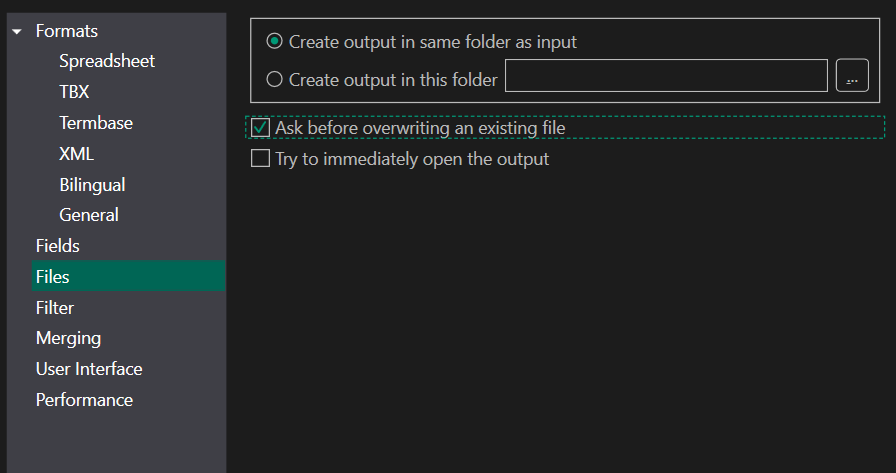The image size is (896, 473).
Task: Select the Files settings page
Action: click(x=52, y=277)
